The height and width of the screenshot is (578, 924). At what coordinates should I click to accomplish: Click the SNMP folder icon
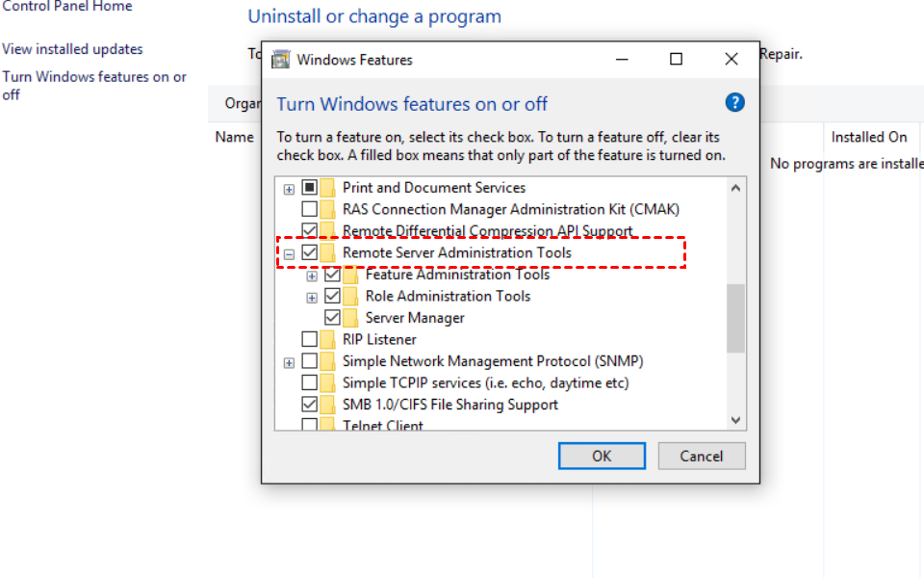point(327,361)
